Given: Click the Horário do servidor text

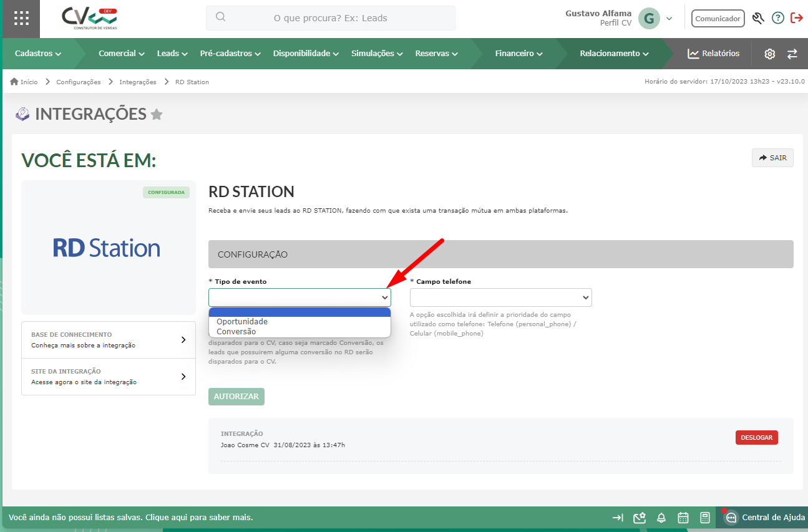Looking at the screenshot, I should (x=724, y=82).
